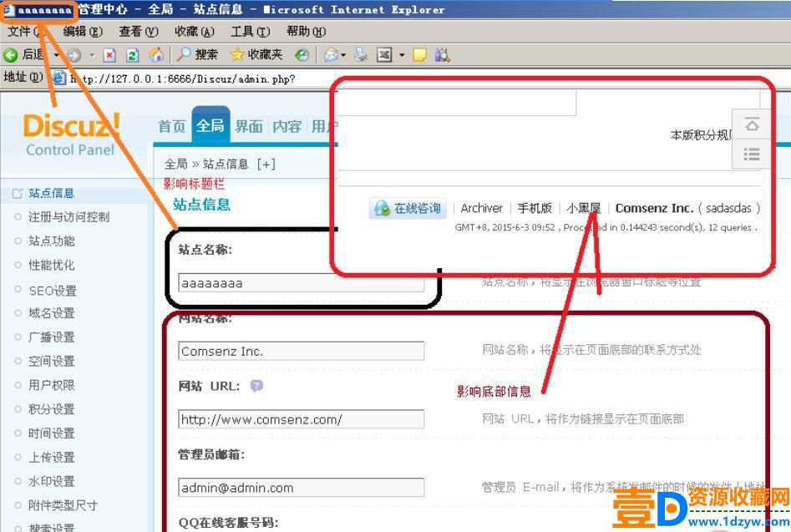This screenshot has width=791, height=532.
Task: Open 用户权限 in the sidebar
Action: coord(51,385)
